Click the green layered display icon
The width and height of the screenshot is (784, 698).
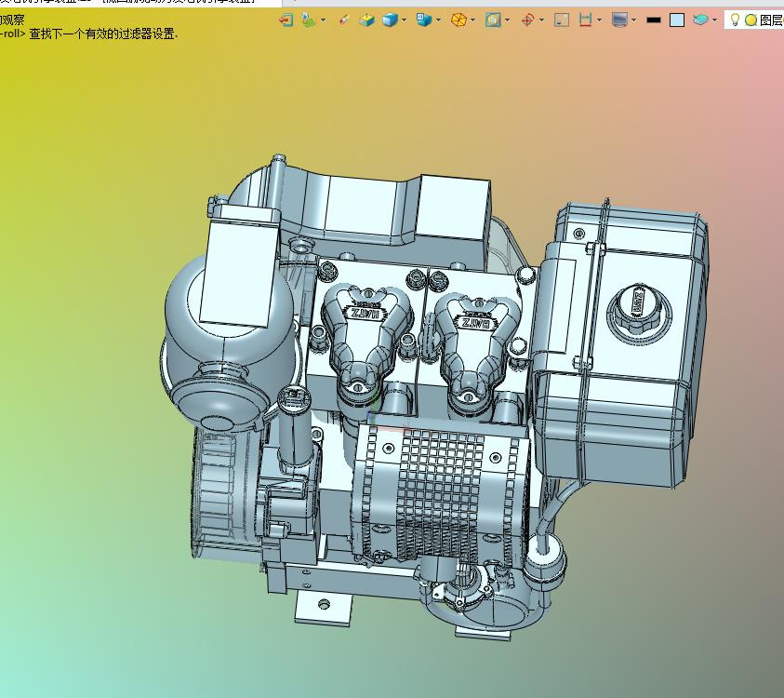pos(309,20)
